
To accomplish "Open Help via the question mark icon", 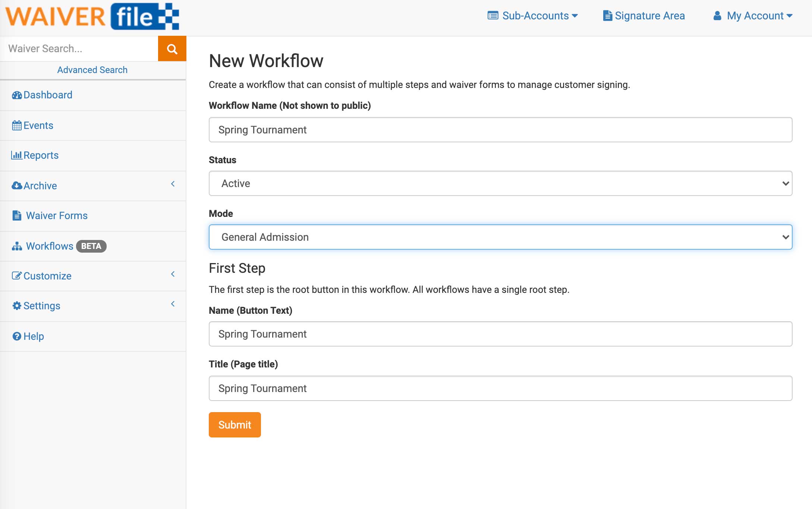I will tap(17, 336).
